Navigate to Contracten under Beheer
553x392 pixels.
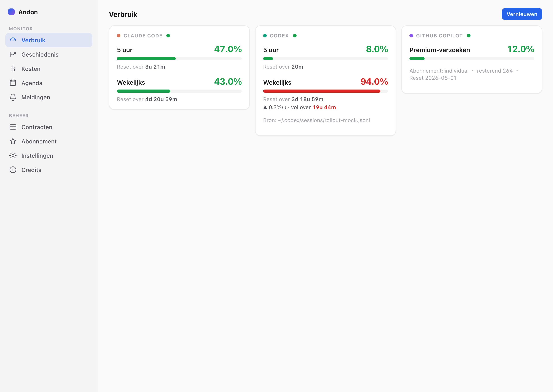click(49, 127)
